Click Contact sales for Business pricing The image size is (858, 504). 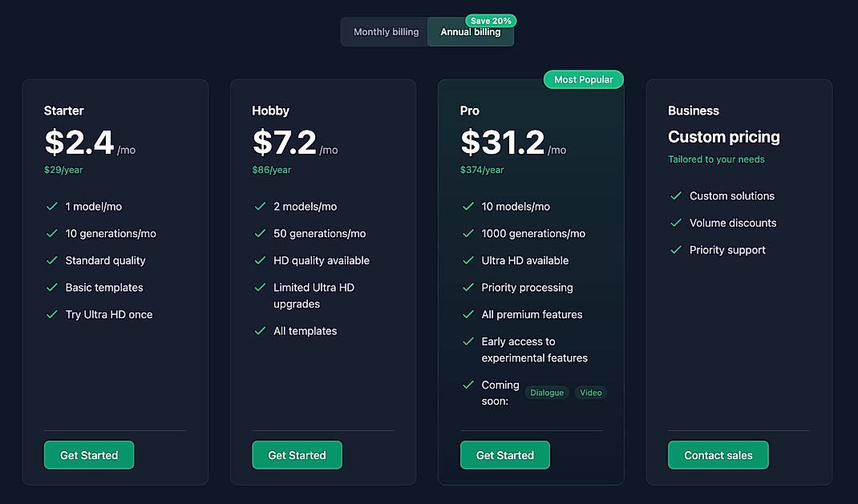pyautogui.click(x=718, y=454)
